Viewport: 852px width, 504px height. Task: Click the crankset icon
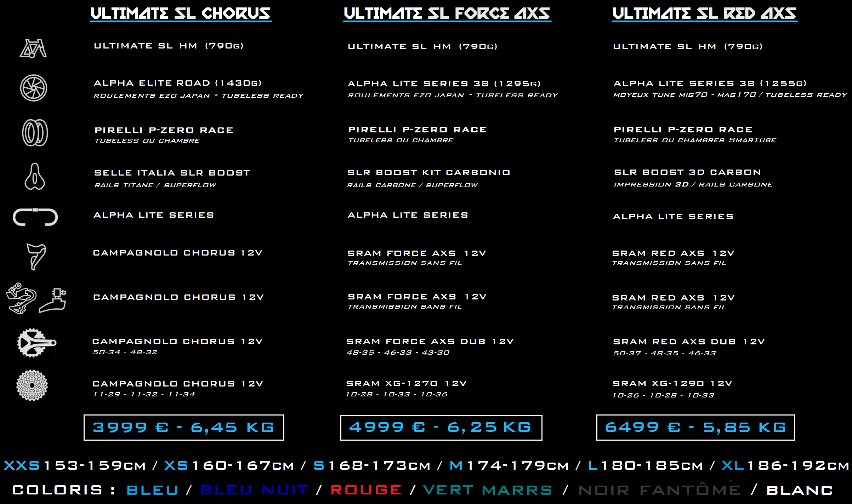[37, 343]
